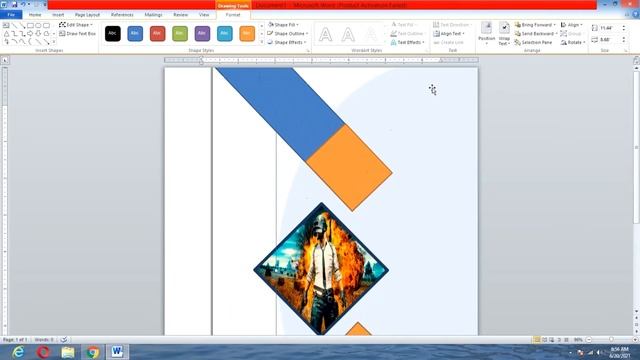
Task: Select the orange diagonal rectangle shape
Action: 349,168
